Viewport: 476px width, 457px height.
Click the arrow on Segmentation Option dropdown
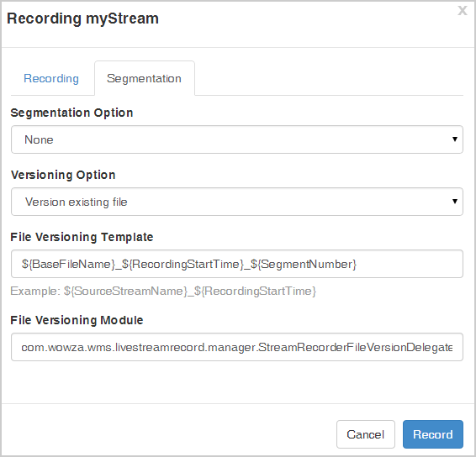click(454, 139)
